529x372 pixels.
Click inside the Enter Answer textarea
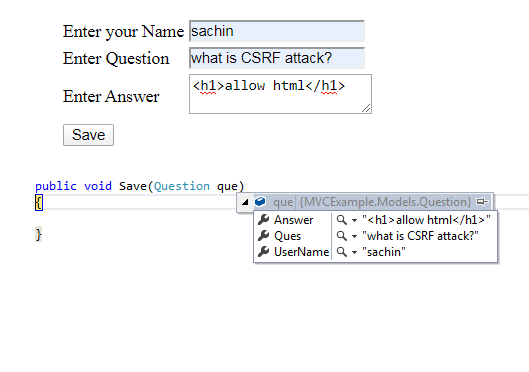pos(280,94)
